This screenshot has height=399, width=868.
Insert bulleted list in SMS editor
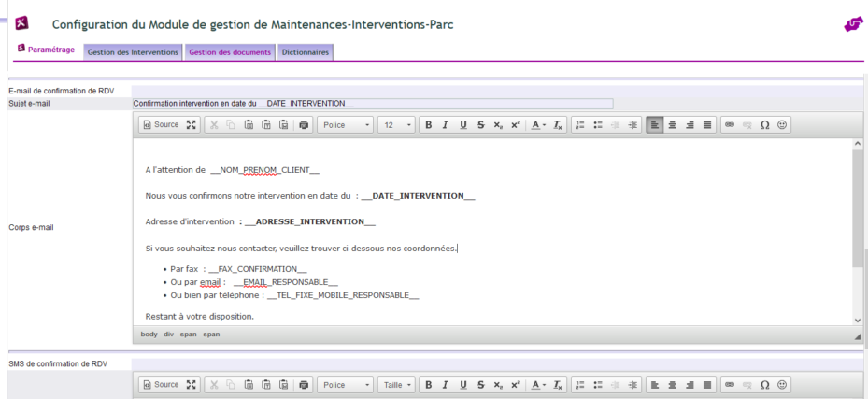point(597,385)
